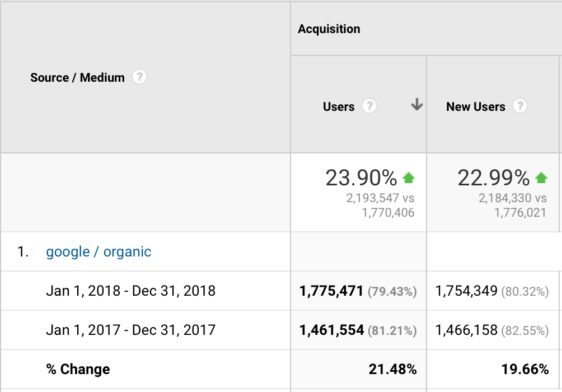Click the 1,775,471 users value for 2018
This screenshot has width=562, height=392.
point(331,291)
